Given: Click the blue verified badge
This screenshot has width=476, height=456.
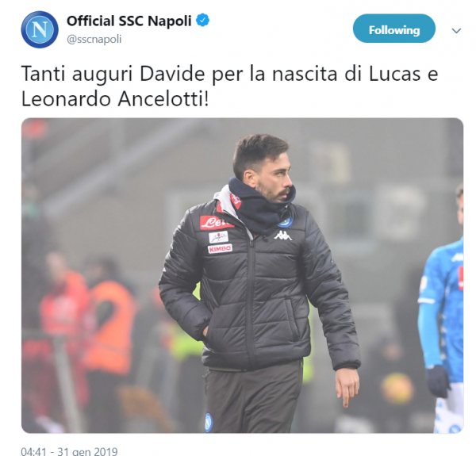Looking at the screenshot, I should (x=202, y=21).
